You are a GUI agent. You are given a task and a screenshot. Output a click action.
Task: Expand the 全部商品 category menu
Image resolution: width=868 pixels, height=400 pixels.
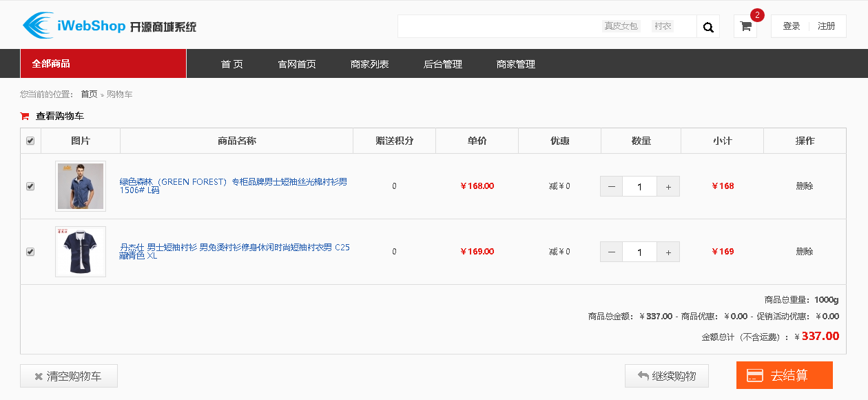pyautogui.click(x=103, y=63)
